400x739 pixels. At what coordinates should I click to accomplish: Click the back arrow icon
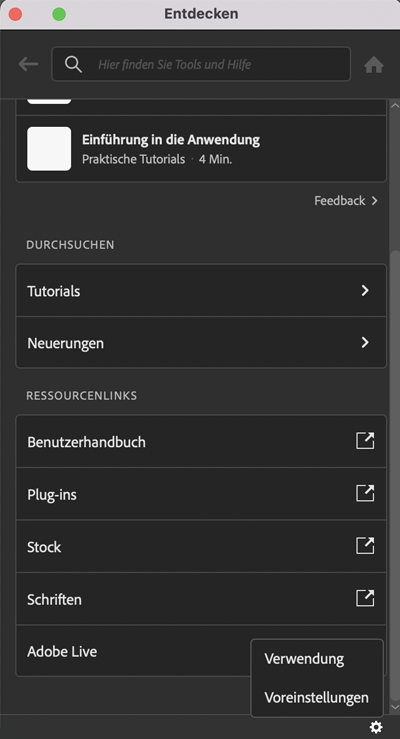[x=28, y=64]
